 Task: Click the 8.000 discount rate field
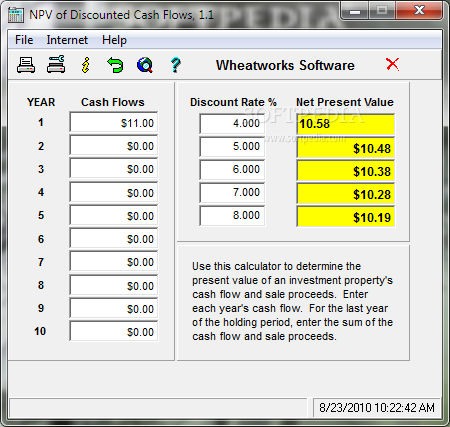tap(232, 216)
